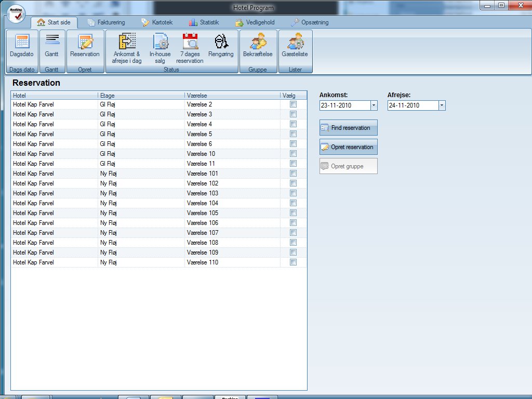The height and width of the screenshot is (399, 532).
Task: Switch to the Statistik tab
Action: coord(204,22)
